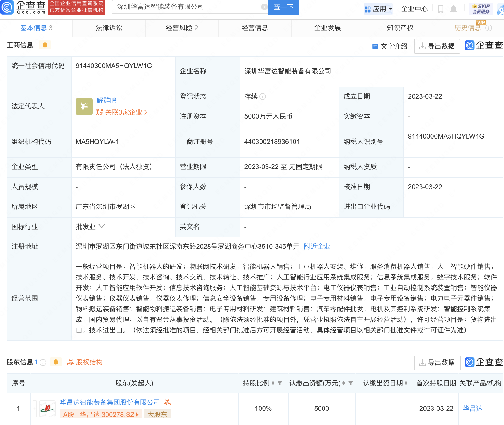The image size is (504, 425).
Task: Expand the 批发业 industry chevron
Action: pos(102,226)
